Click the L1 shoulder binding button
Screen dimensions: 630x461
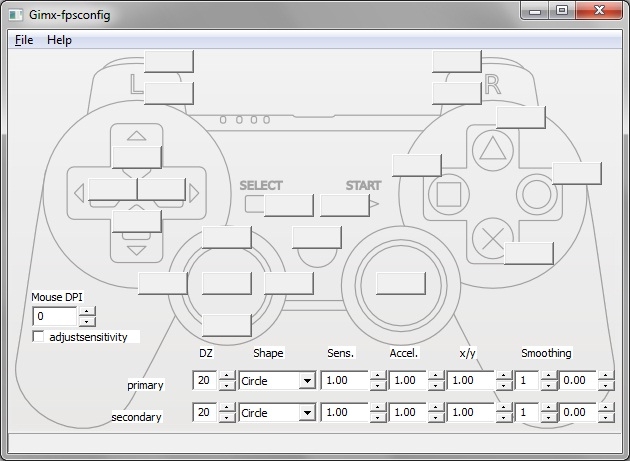point(169,93)
